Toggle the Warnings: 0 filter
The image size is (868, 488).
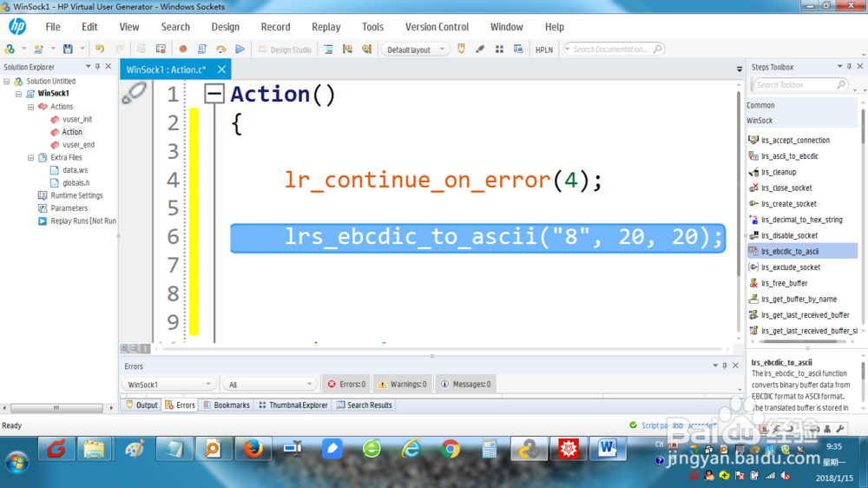(403, 384)
